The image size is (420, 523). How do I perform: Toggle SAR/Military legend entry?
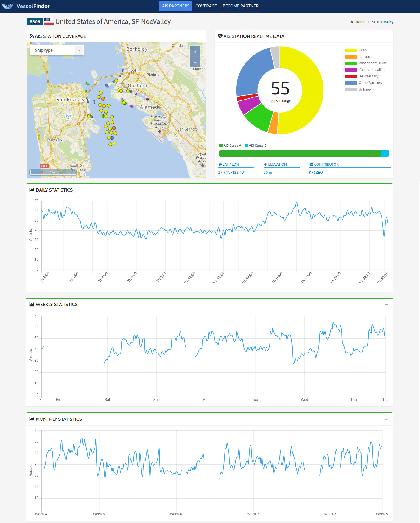click(362, 76)
